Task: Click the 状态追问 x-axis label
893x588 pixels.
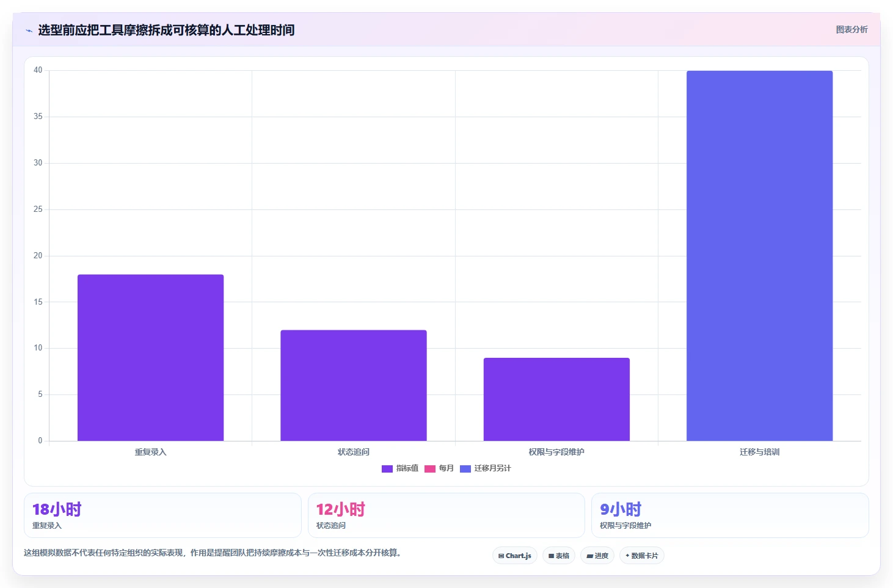Action: click(x=354, y=452)
